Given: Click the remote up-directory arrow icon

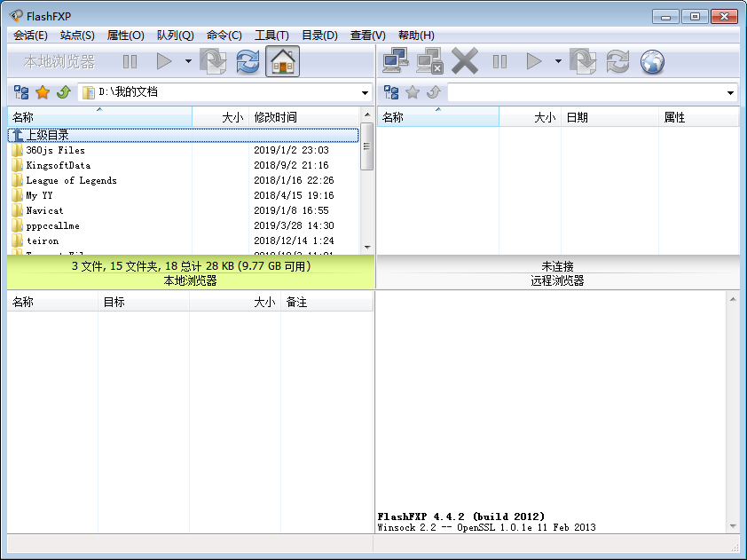Looking at the screenshot, I should tap(434, 92).
